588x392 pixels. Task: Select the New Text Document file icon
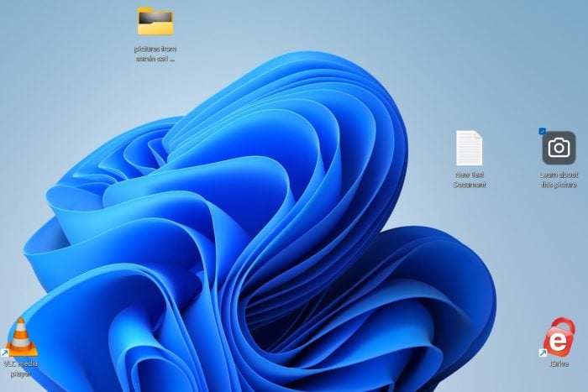[x=469, y=148]
